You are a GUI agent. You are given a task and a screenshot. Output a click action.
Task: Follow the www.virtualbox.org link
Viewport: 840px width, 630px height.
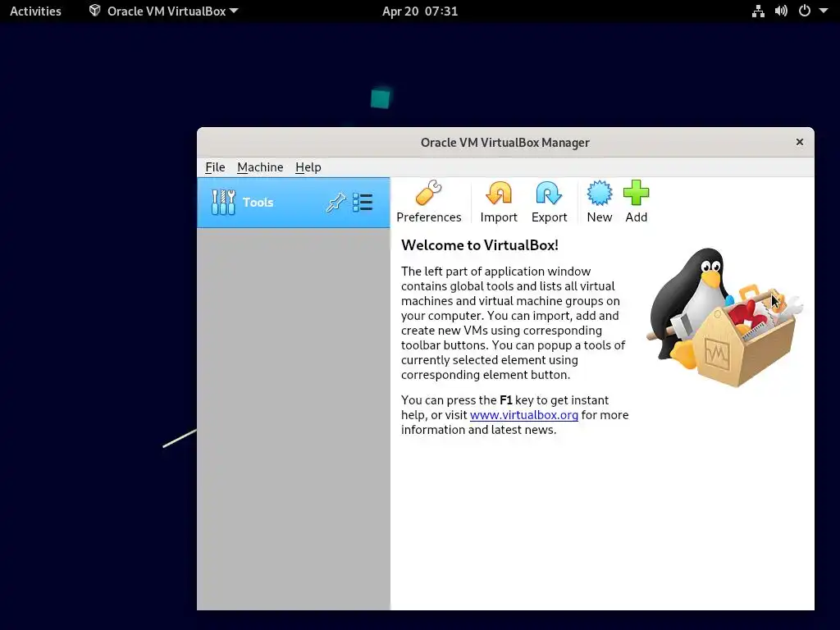click(524, 415)
